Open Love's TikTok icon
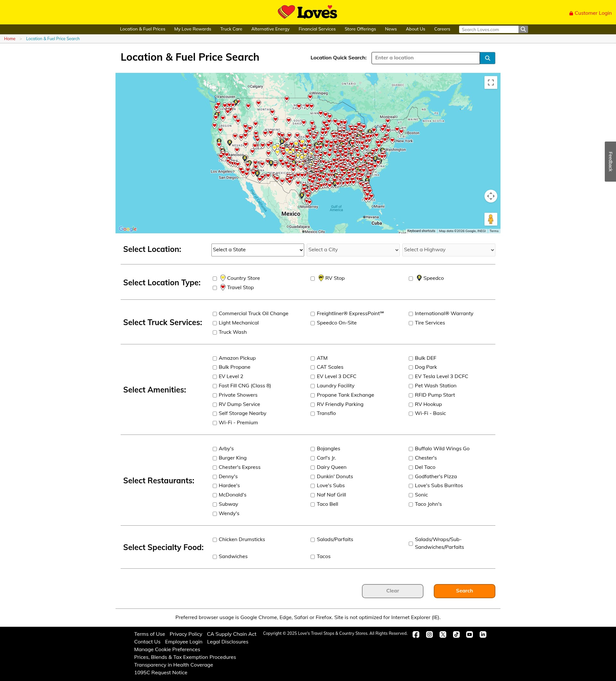This screenshot has width=616, height=681. [456, 634]
